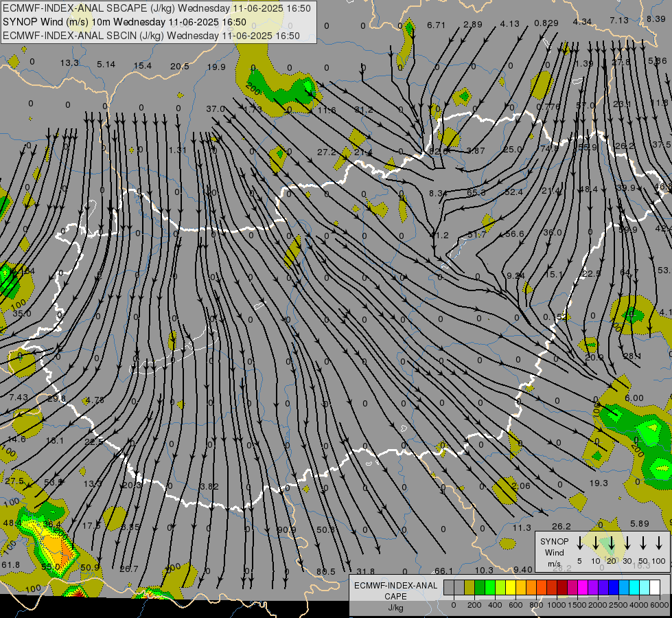Click the 100 m/s wind arrow in legend
The image size is (672, 618).
point(659,543)
